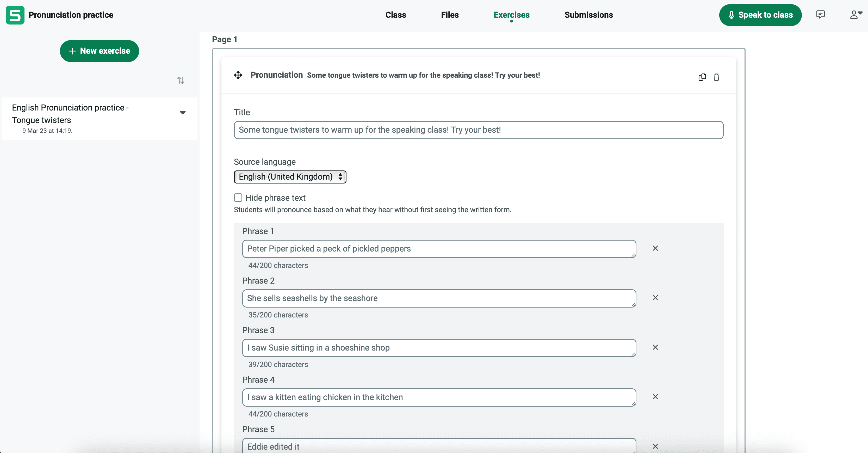Click the 39/200 characters counter
This screenshot has width=868, height=453.
pos(278,364)
